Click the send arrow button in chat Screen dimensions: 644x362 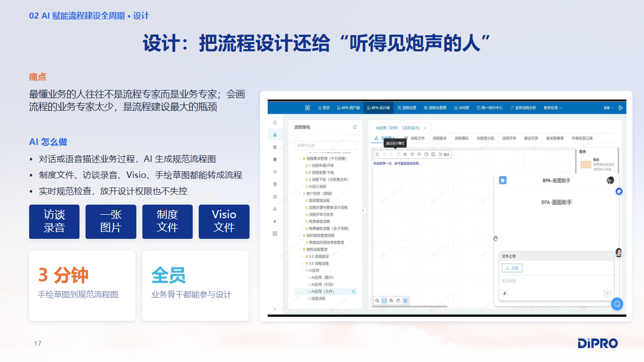point(607,293)
